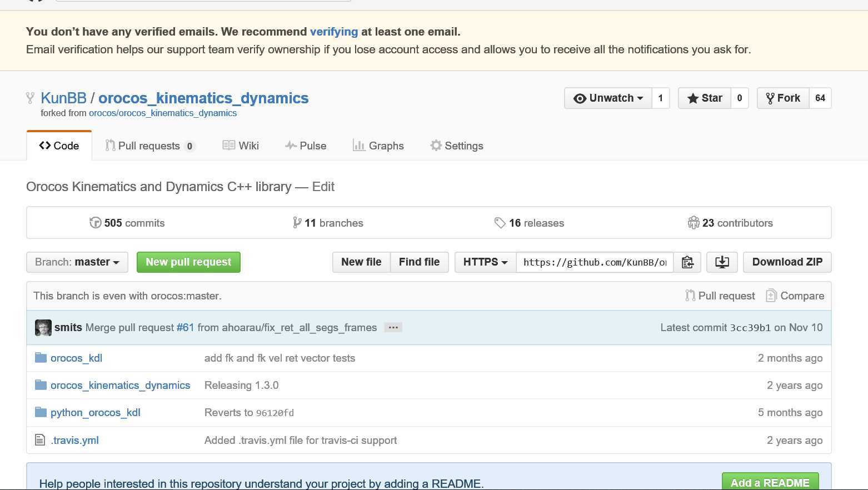Image resolution: width=868 pixels, height=490 pixels.
Task: Open pull request #61 link
Action: tap(186, 328)
